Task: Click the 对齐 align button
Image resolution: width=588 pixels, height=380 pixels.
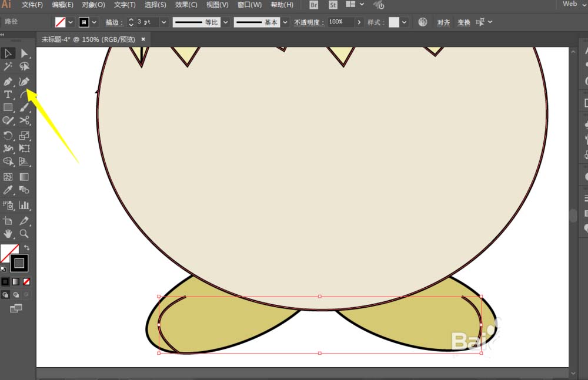Action: tap(443, 22)
